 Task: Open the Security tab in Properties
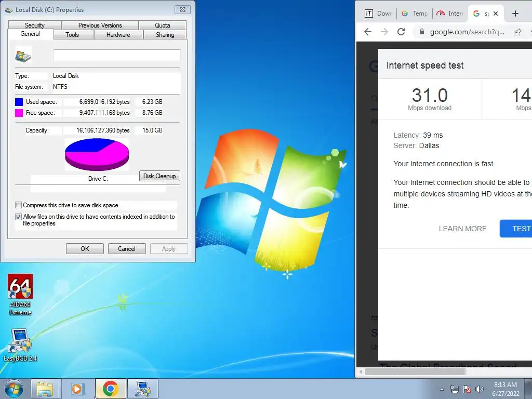(35, 25)
